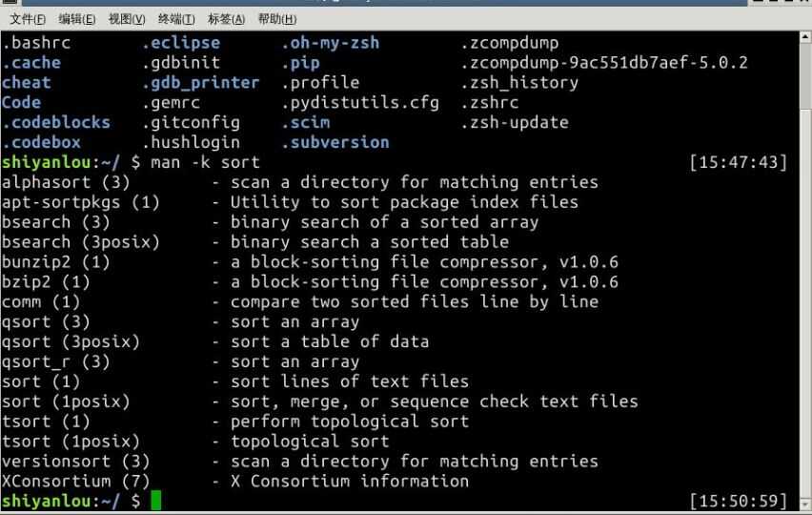Click 'sort, merge, or sequence check text files'
Screen dimensions: 812x515
(x=435, y=402)
